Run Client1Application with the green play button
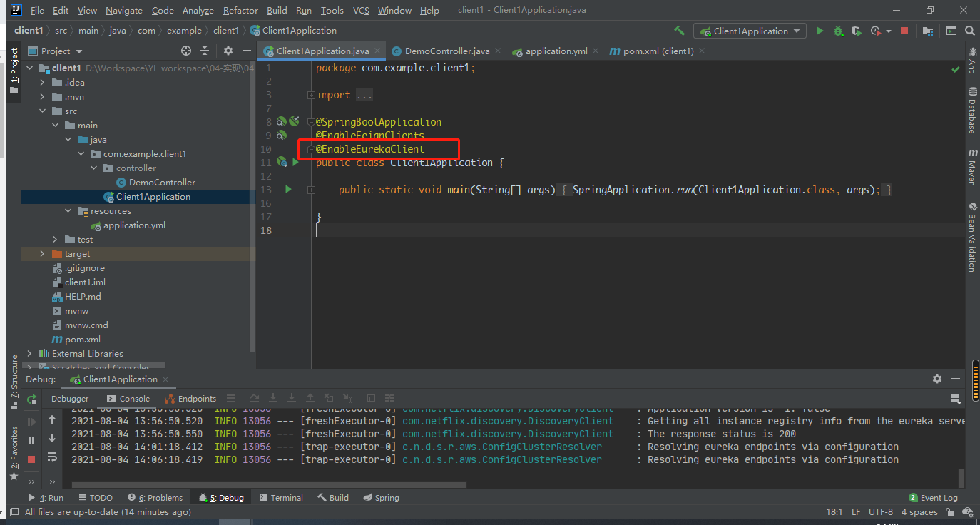 coord(820,31)
